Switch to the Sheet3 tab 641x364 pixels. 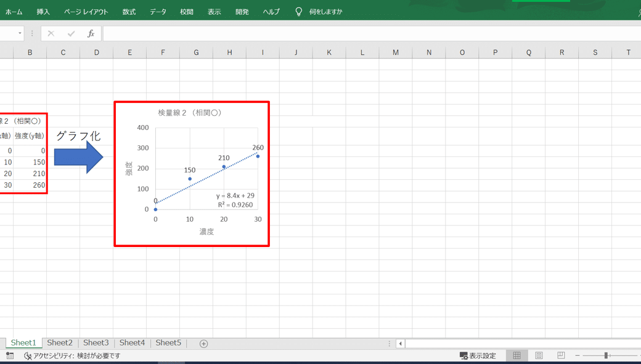tap(96, 342)
